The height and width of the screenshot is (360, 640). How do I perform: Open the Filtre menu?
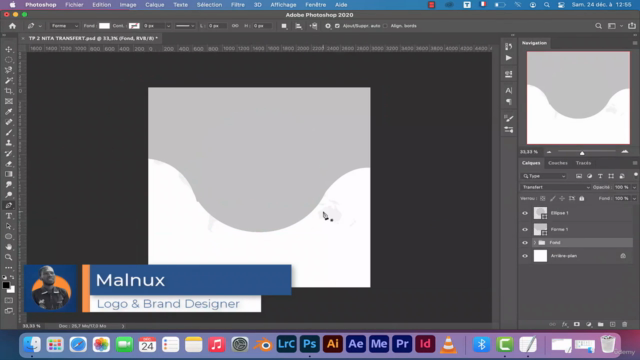tap(238, 5)
